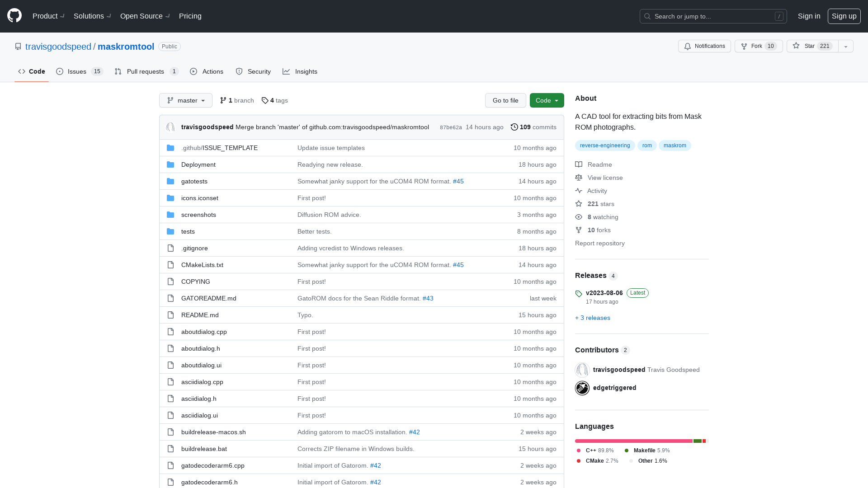Click the travisgoodspeed contributor avatar
This screenshot has width=868, height=488.
pyautogui.click(x=582, y=370)
